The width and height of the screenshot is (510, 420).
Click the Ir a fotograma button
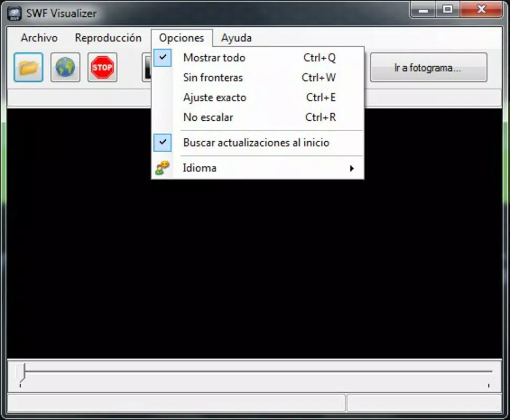coord(428,67)
